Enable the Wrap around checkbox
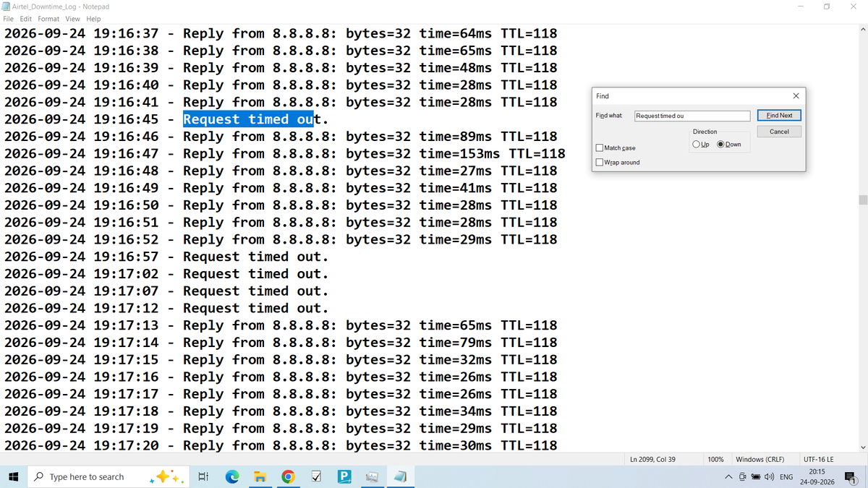Image resolution: width=868 pixels, height=488 pixels. coord(599,163)
